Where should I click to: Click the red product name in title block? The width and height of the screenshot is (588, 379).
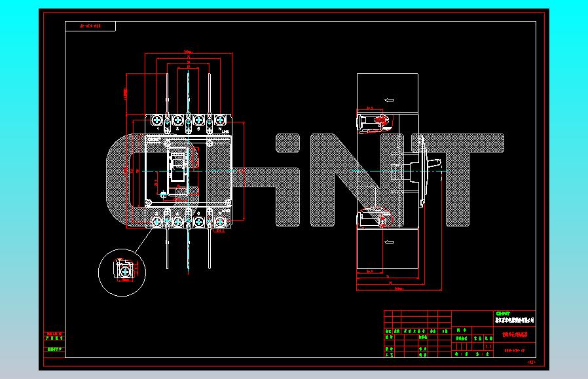515,334
